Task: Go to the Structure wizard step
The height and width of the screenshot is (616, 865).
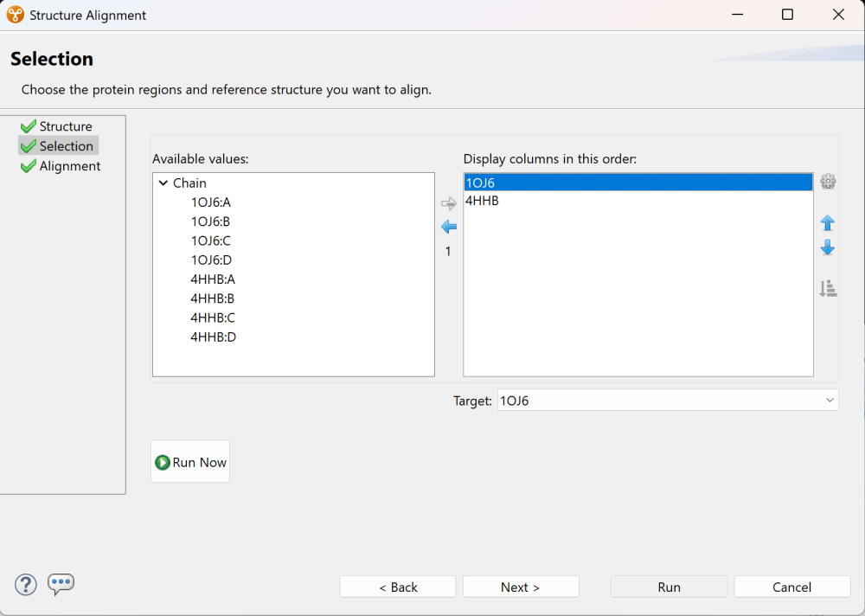Action: click(65, 126)
